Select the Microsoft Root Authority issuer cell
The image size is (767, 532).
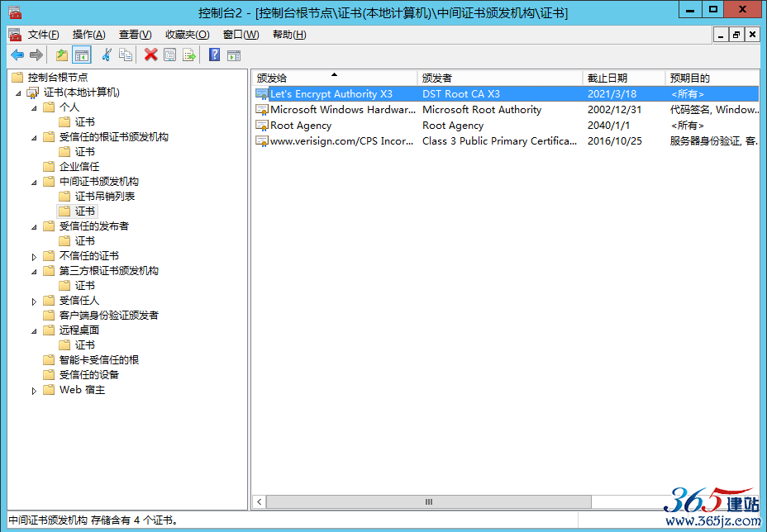click(x=482, y=110)
